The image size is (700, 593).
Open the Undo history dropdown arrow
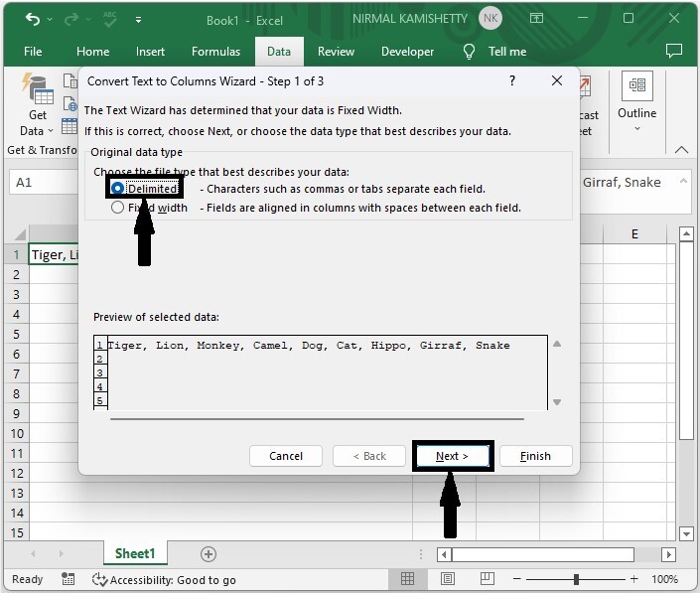click(x=50, y=20)
